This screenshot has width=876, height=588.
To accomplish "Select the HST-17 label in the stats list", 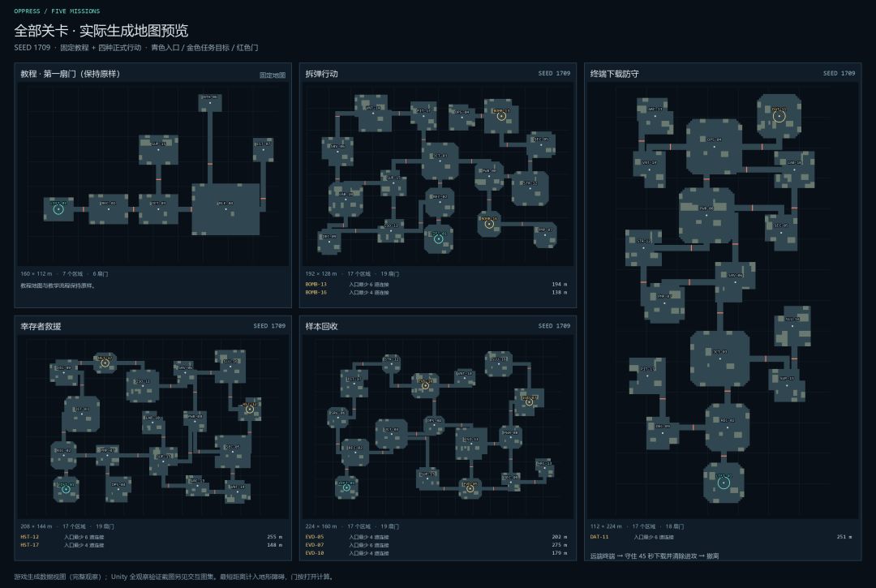I will (30, 544).
